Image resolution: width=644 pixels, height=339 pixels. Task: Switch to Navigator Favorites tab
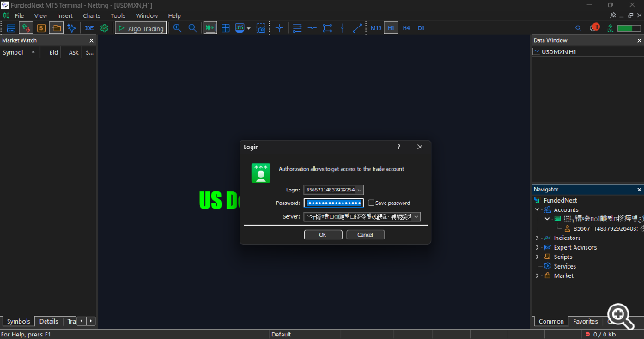586,321
